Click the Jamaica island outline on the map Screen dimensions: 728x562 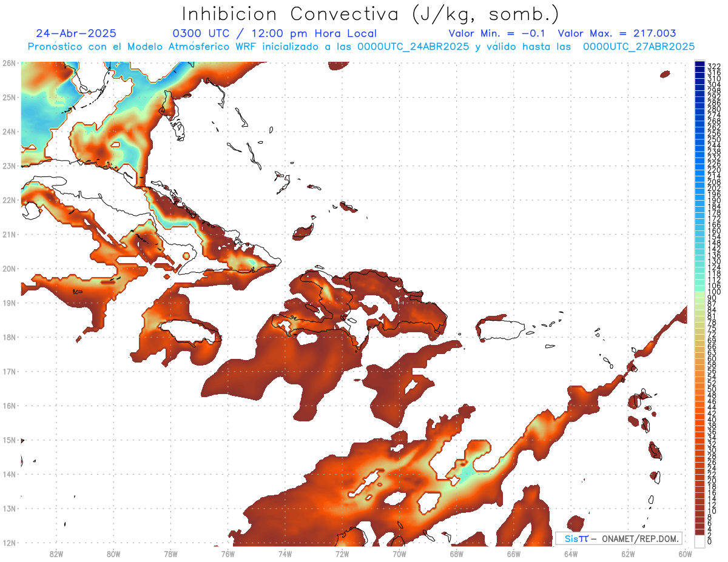[190, 332]
